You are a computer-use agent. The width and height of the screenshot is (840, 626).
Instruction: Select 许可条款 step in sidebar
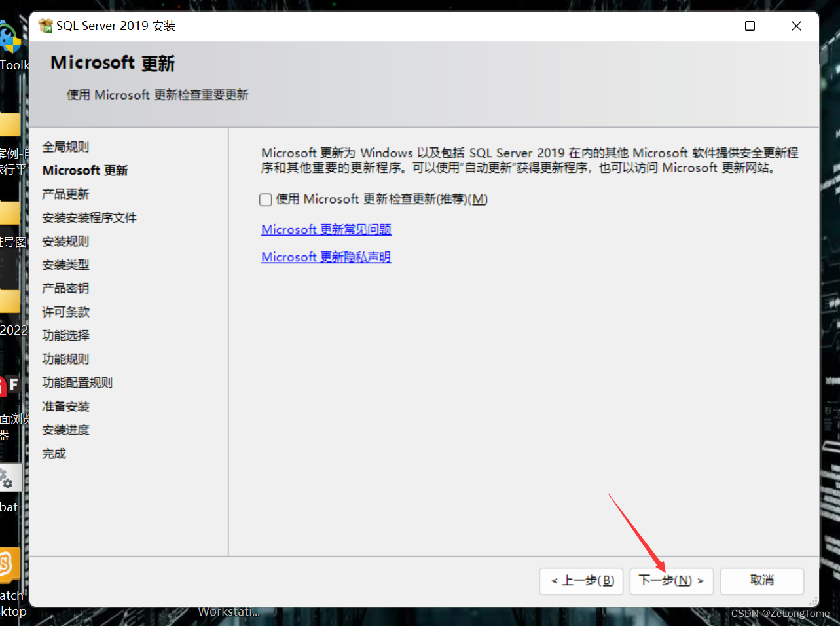pos(65,312)
